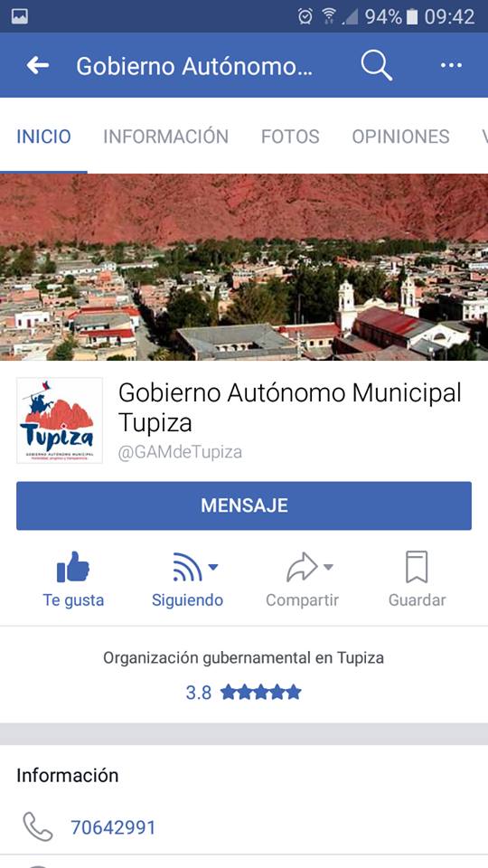
Task: Tap the image notification icon in status bar
Action: click(19, 16)
